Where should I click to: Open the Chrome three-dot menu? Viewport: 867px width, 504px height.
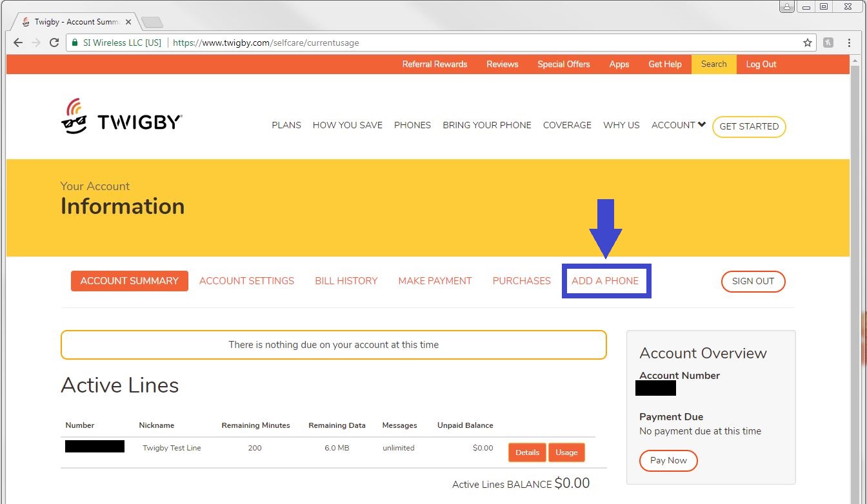click(x=848, y=43)
